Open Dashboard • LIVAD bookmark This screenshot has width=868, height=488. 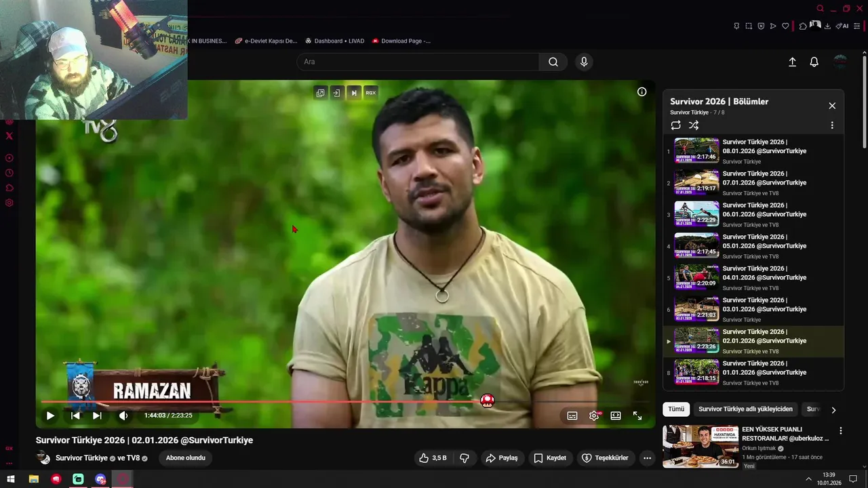click(x=335, y=41)
